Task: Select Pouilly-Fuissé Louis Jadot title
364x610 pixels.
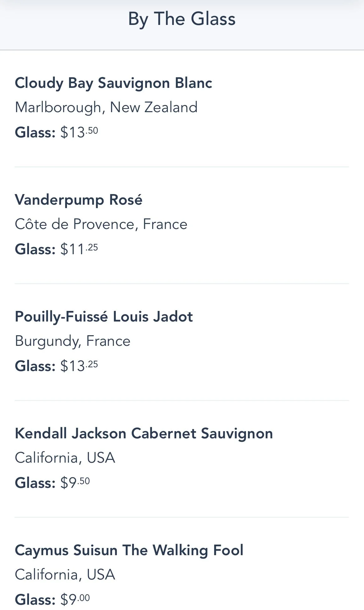Action: pos(104,317)
